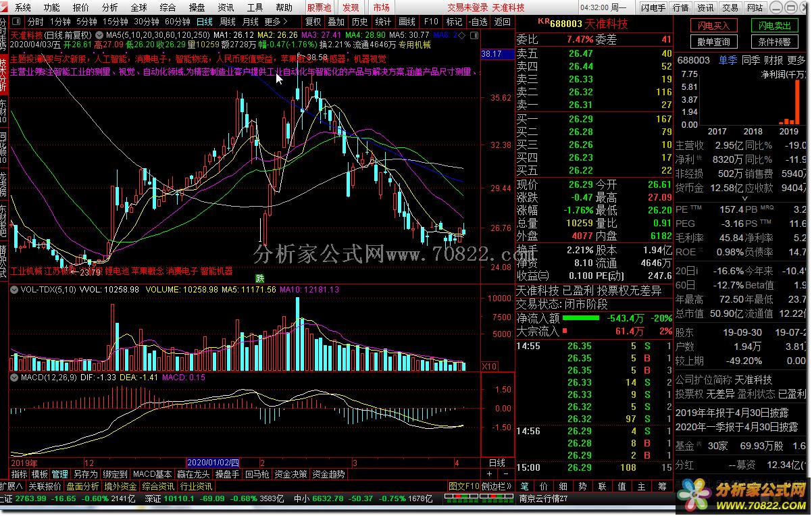Click 闪电卖出 quick sell button
Image resolution: width=812 pixels, height=516 pixels.
(774, 26)
